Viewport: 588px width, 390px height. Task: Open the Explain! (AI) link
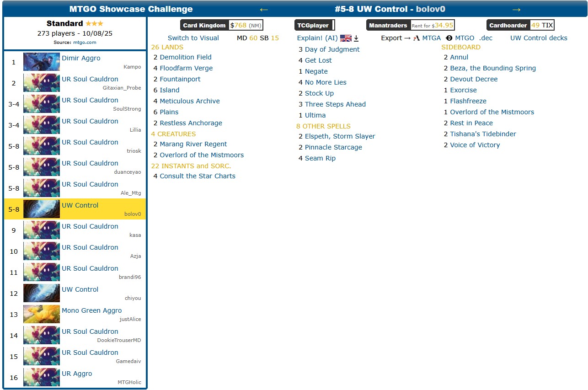tap(317, 38)
